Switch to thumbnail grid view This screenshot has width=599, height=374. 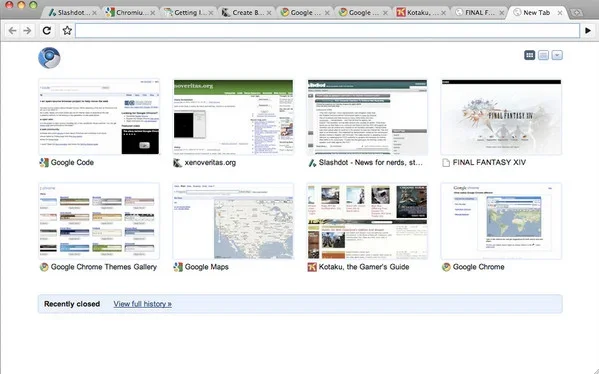click(529, 55)
